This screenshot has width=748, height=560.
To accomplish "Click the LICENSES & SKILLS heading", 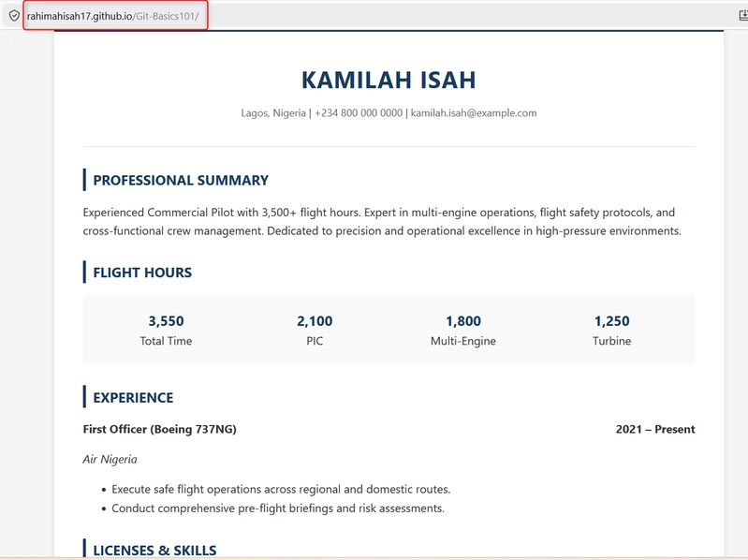I will (154, 551).
